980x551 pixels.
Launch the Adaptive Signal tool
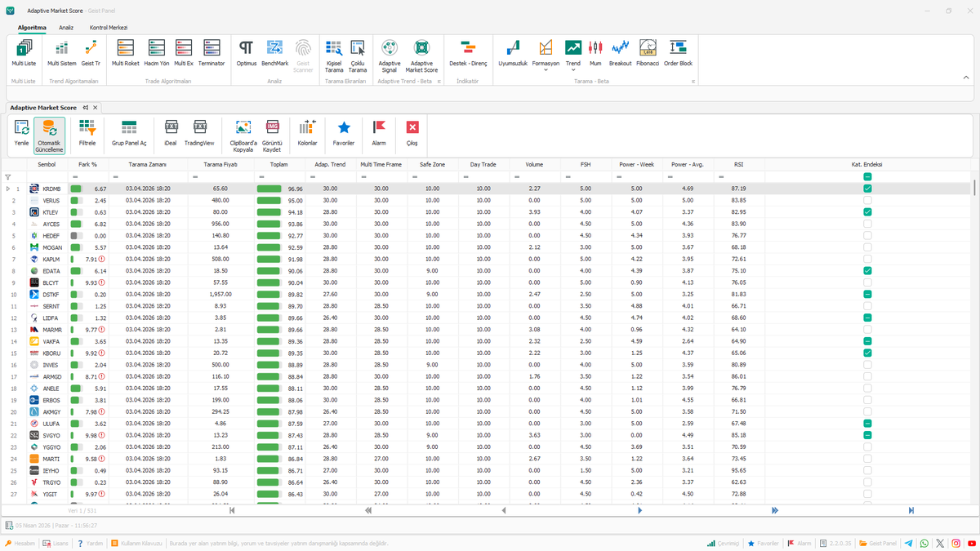pyautogui.click(x=390, y=56)
